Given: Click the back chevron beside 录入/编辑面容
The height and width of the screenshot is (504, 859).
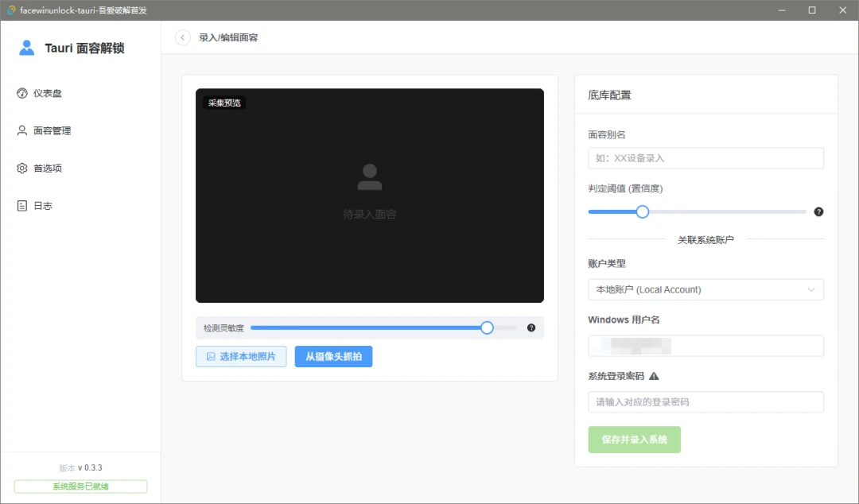Looking at the screenshot, I should point(182,37).
